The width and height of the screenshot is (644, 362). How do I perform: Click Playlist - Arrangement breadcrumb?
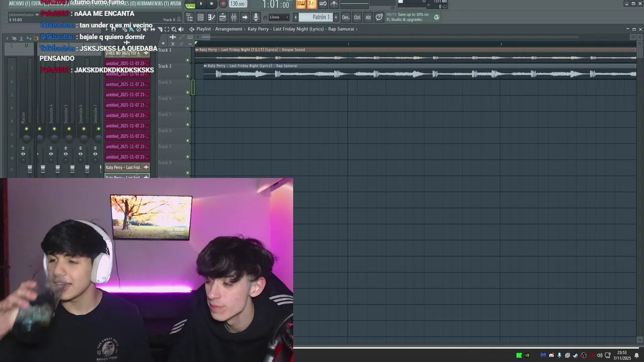coord(219,29)
